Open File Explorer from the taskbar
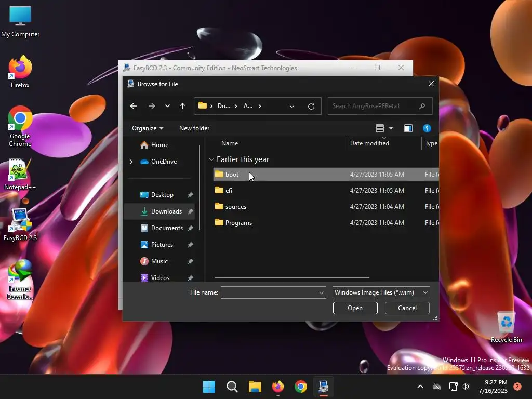532x399 pixels. coord(255,387)
